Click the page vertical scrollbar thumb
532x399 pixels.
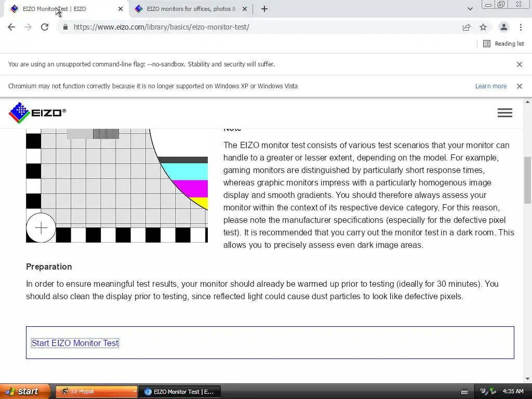527,180
